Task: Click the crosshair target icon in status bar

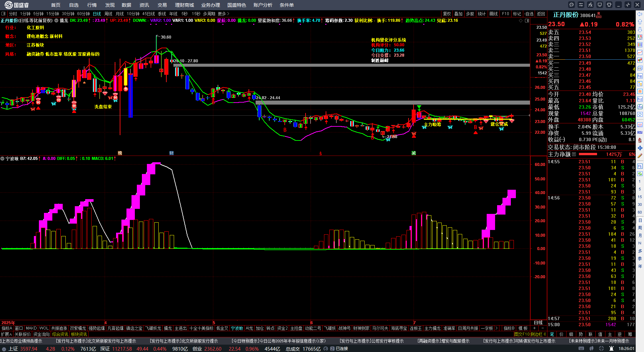Action: coord(602,349)
